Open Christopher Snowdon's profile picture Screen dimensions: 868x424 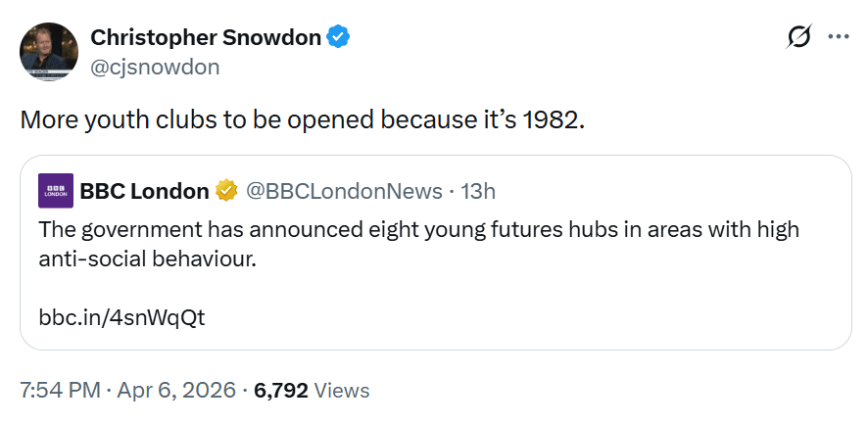tap(49, 52)
